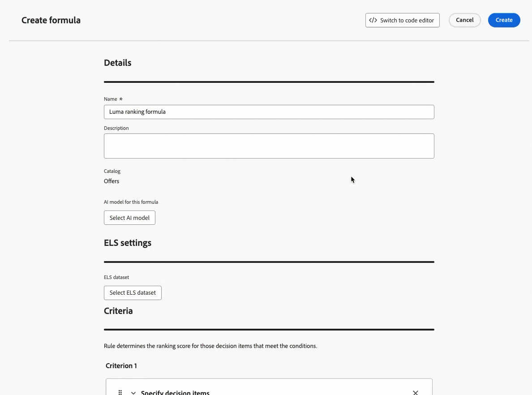Focus the Name input field

(269, 112)
